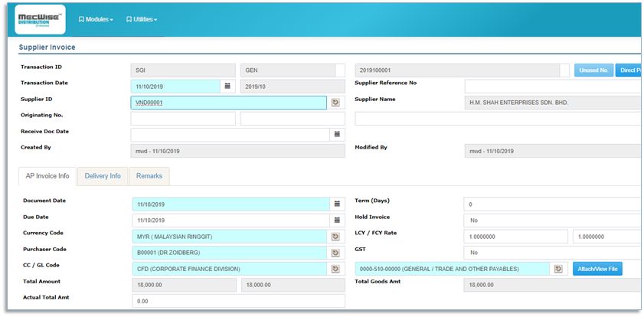Viewport: 644px width, 317px height.
Task: Select the AP Invoice Info tab
Action: [x=47, y=176]
